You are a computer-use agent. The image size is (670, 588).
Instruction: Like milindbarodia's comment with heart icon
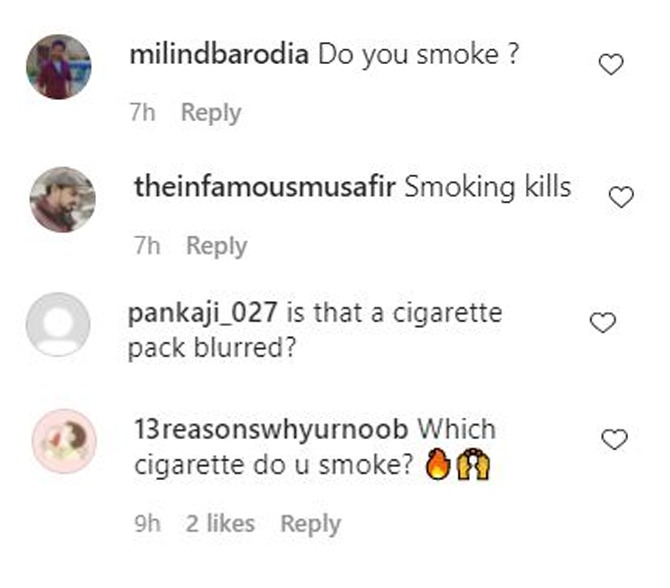pos(611,65)
